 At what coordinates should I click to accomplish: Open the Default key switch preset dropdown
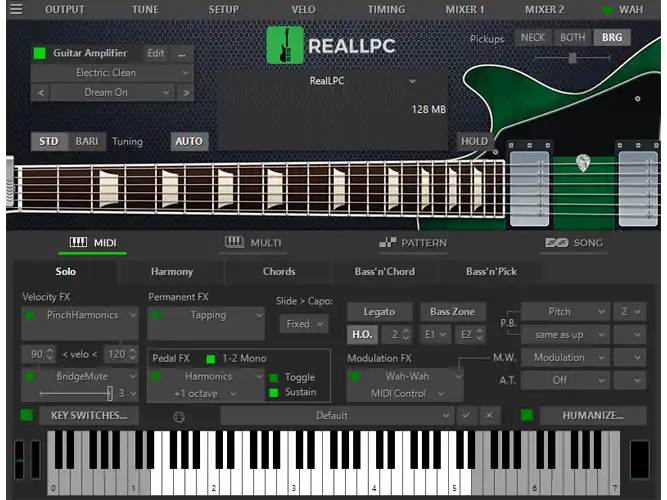pyautogui.click(x=337, y=415)
